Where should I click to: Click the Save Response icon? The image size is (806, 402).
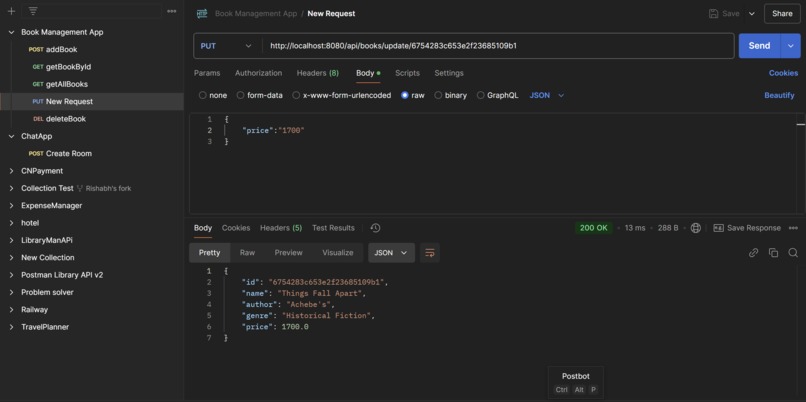(719, 228)
